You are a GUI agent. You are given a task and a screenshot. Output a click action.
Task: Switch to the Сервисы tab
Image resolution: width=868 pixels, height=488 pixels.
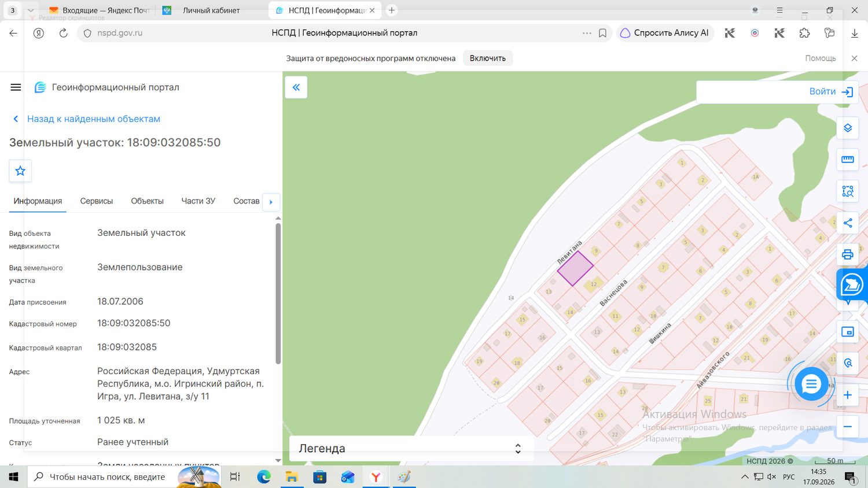pyautogui.click(x=96, y=201)
